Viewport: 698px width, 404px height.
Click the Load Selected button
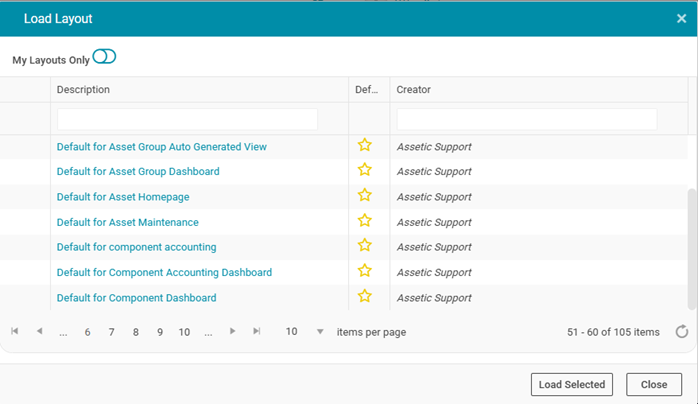pyautogui.click(x=571, y=384)
